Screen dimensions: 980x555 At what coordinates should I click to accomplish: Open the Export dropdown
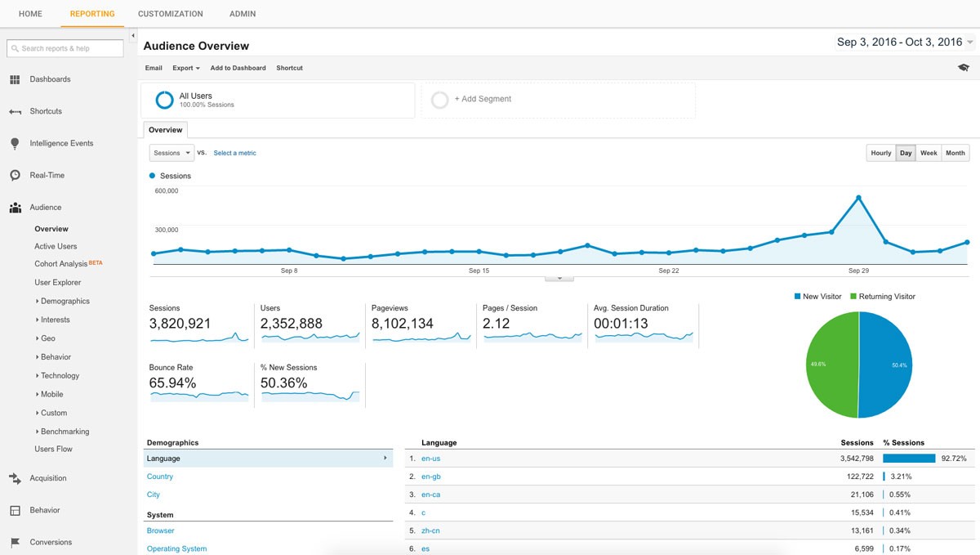pyautogui.click(x=185, y=68)
